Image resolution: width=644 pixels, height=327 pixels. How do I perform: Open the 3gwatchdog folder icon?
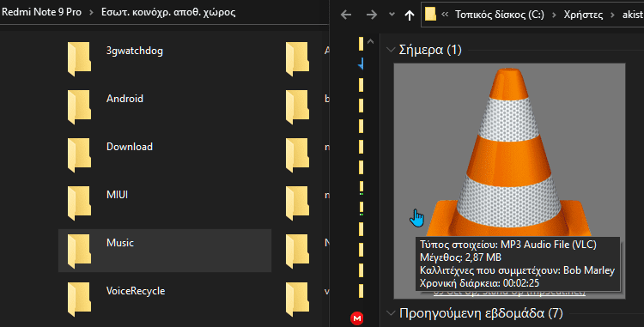79,58
